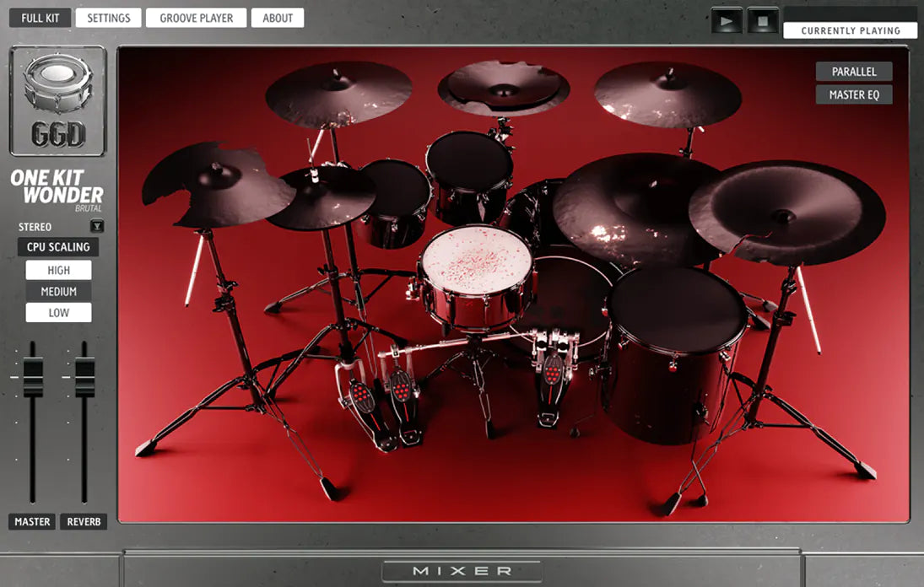The width and height of the screenshot is (924, 587).
Task: Open the Currently Playing field
Action: [850, 30]
